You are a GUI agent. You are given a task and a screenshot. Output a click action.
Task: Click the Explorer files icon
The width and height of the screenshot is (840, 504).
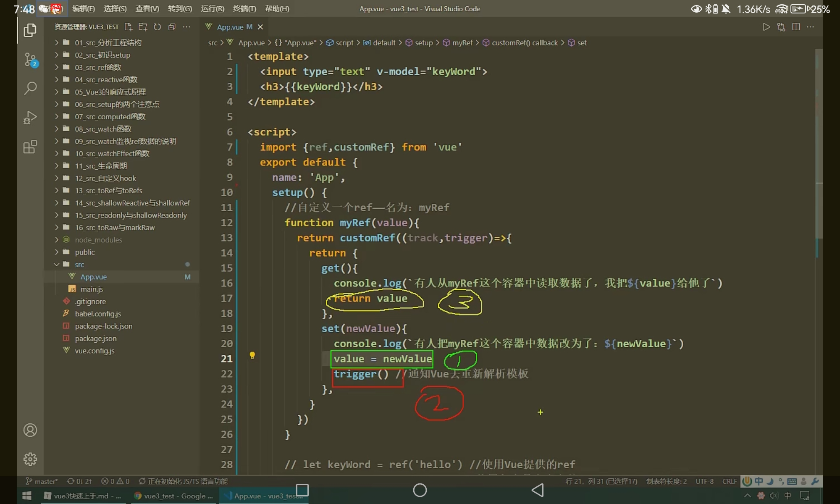[x=30, y=30]
